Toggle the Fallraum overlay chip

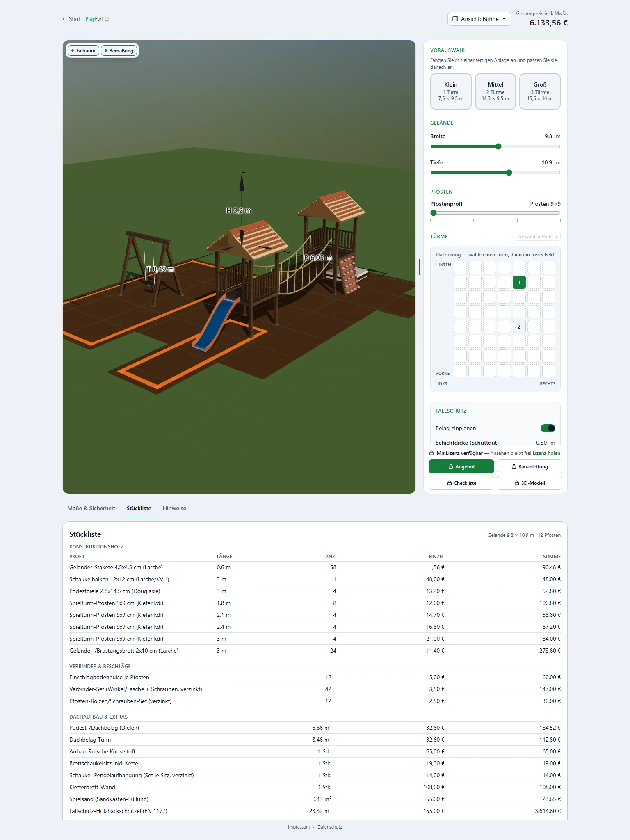[83, 51]
